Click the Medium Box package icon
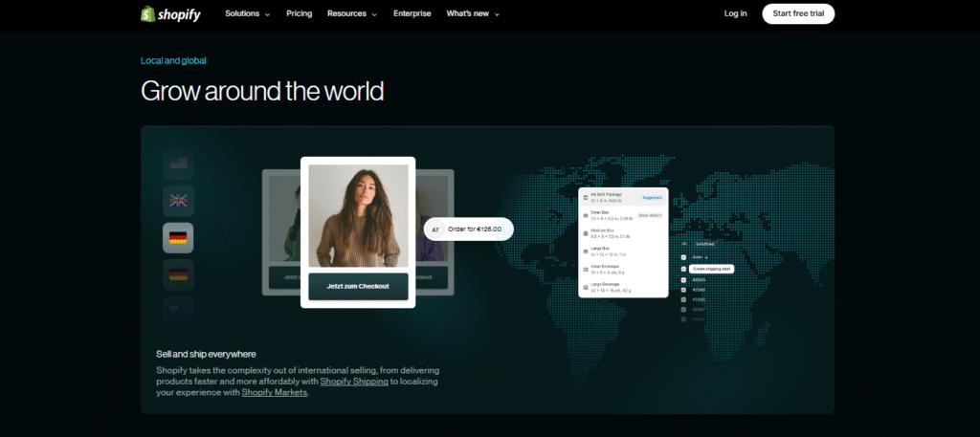The width and height of the screenshot is (980, 437). click(586, 233)
